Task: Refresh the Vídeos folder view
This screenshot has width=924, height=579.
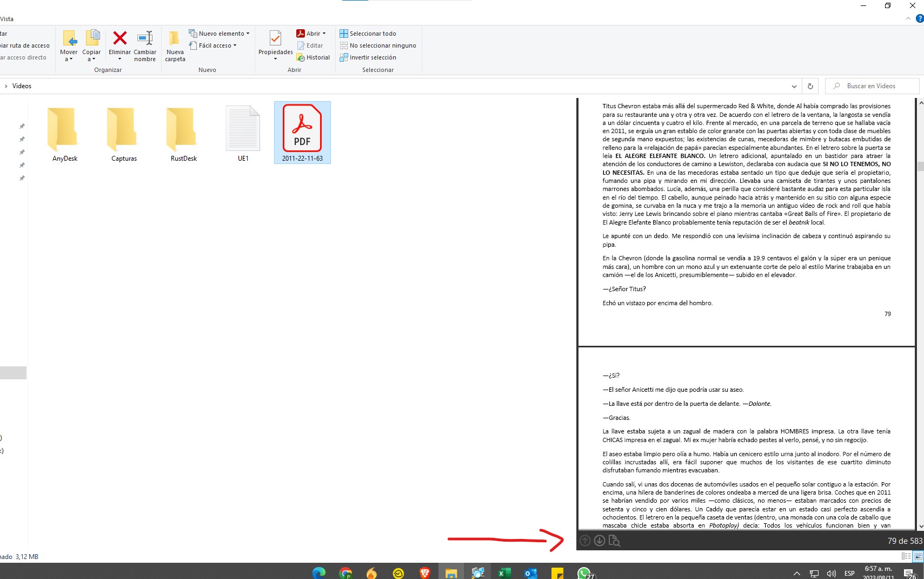Action: tap(810, 85)
